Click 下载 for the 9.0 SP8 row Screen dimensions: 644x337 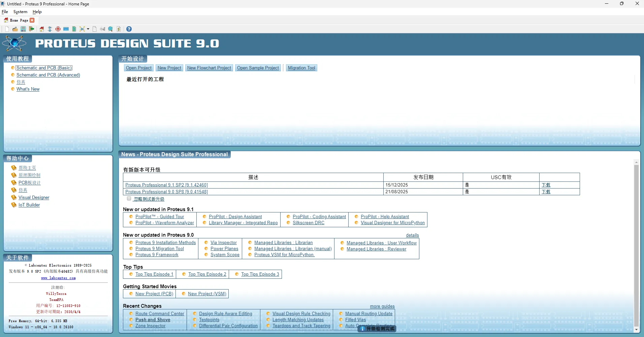(x=546, y=192)
